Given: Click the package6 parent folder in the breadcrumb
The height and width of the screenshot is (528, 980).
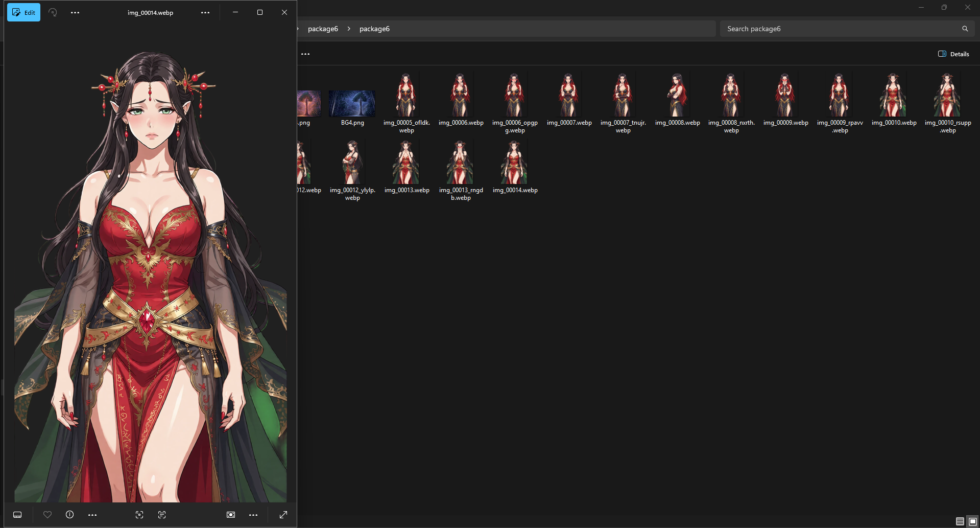Looking at the screenshot, I should coord(323,29).
